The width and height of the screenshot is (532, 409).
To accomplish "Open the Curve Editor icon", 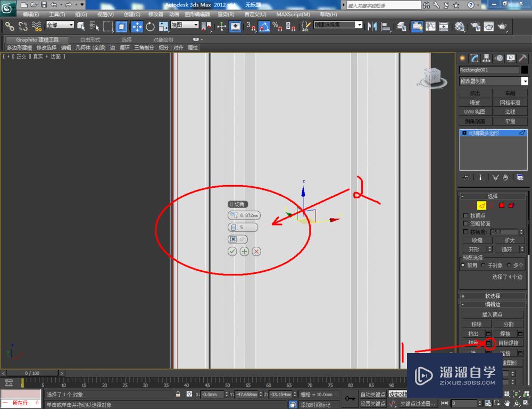I will (430, 26).
